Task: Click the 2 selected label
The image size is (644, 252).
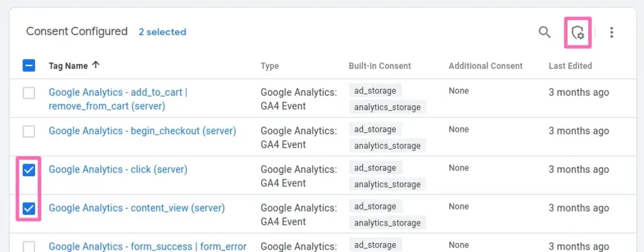Action: click(x=162, y=32)
